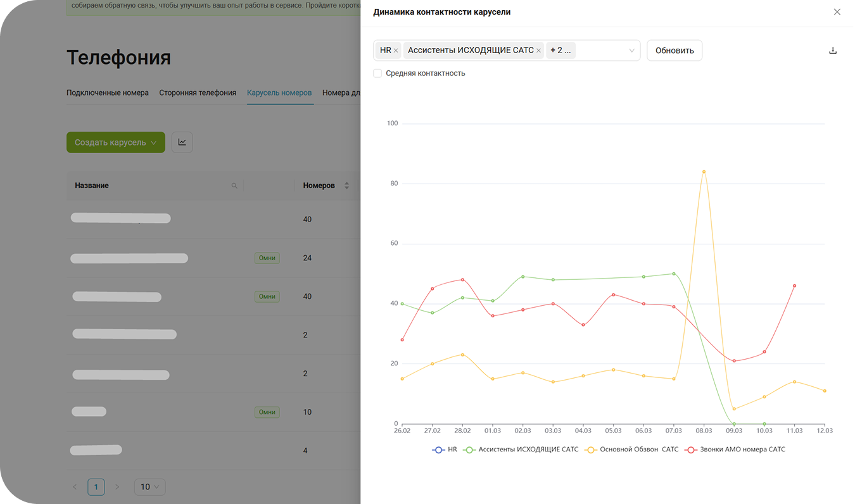Viewport: 855px width, 504px height.
Task: Expand the carousel selector dropdown arrow
Action: coord(631,51)
